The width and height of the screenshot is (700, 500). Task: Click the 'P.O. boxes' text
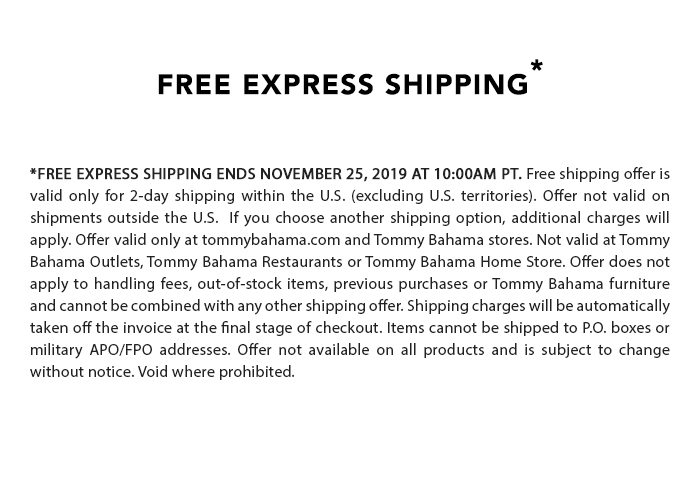[615, 328]
